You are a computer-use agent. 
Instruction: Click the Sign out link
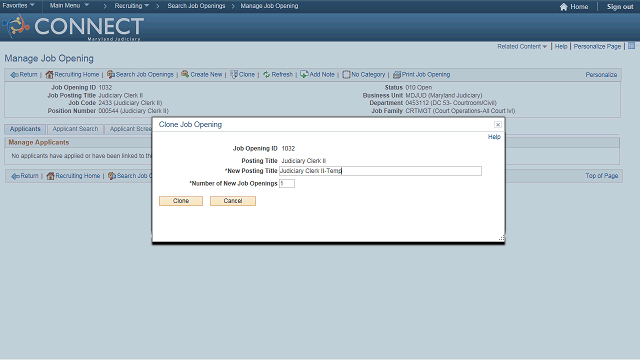click(620, 7)
